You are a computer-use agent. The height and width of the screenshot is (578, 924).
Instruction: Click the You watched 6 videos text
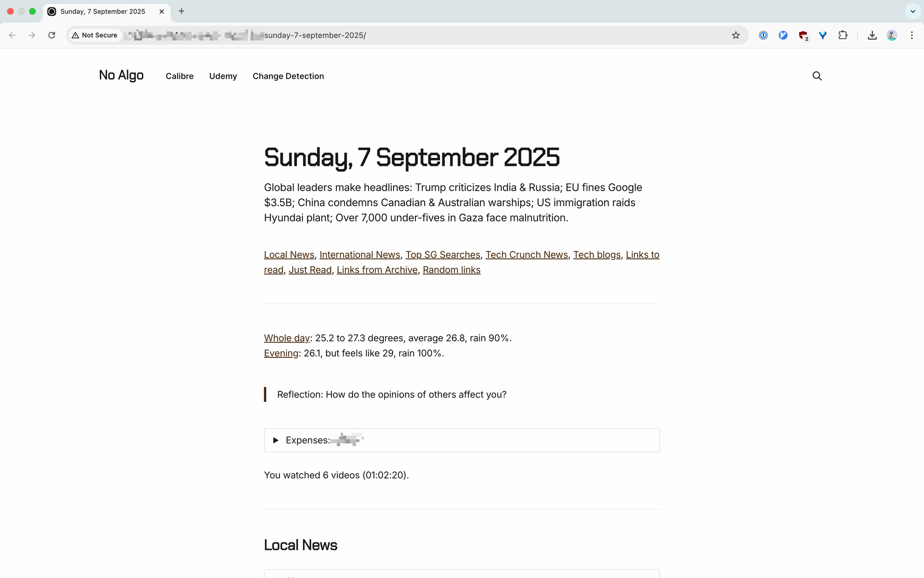tap(336, 475)
